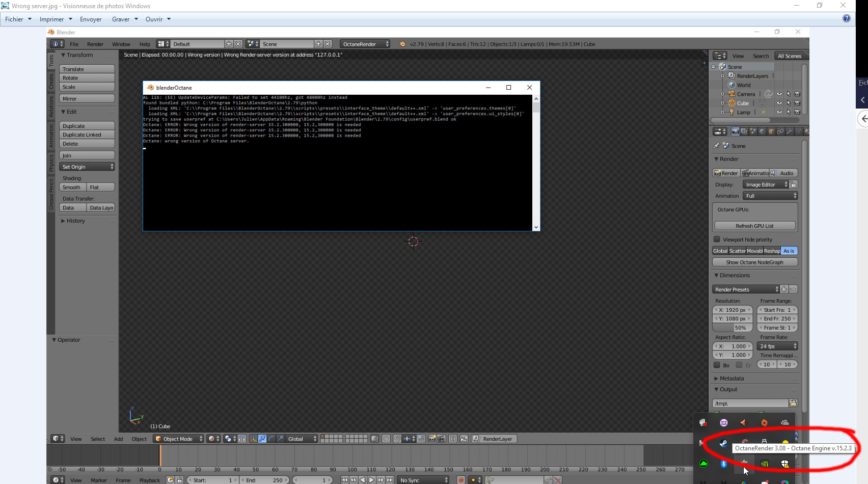Click the GOG Galaxy icon in the tray

724,423
